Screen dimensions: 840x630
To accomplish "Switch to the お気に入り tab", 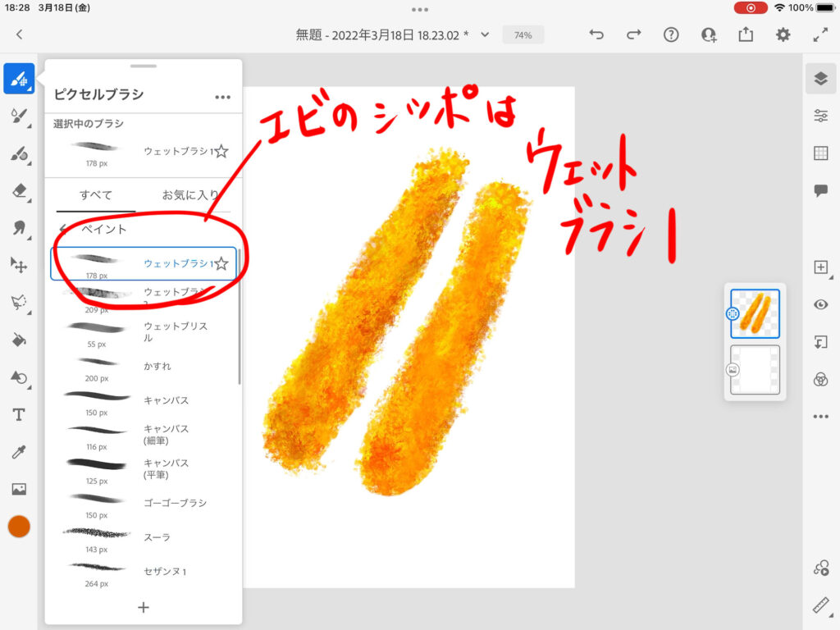I will tap(190, 195).
